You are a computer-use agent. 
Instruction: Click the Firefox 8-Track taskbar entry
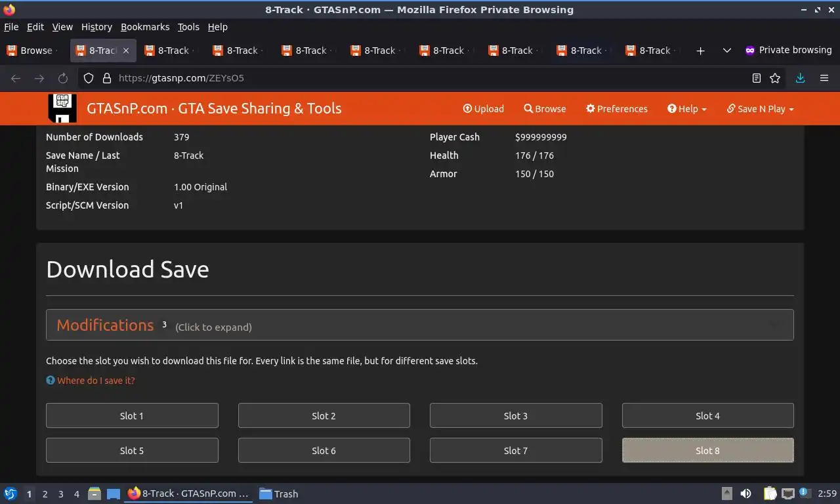(188, 493)
